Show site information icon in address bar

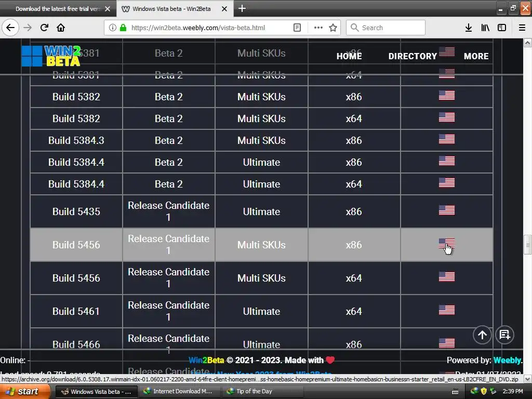[113, 28]
